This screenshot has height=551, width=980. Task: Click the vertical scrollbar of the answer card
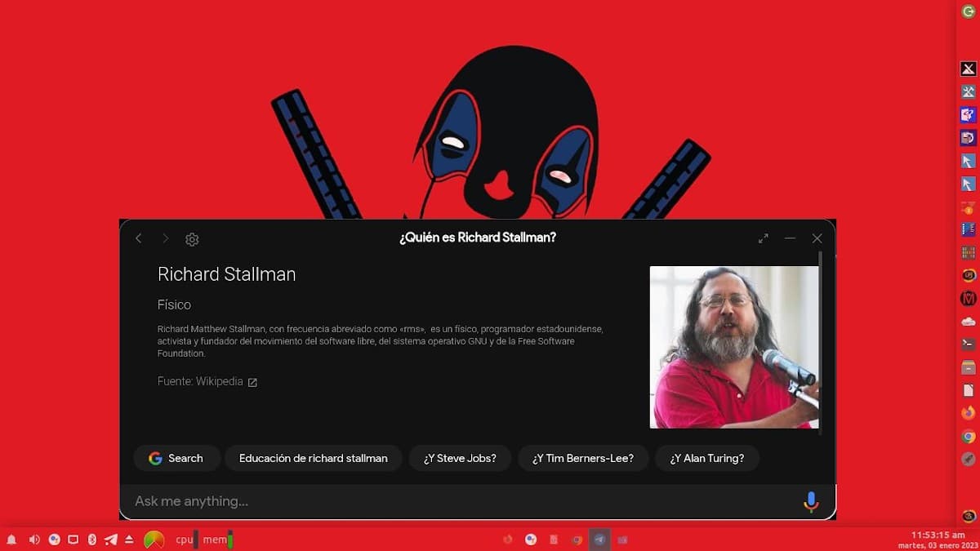coord(821,343)
